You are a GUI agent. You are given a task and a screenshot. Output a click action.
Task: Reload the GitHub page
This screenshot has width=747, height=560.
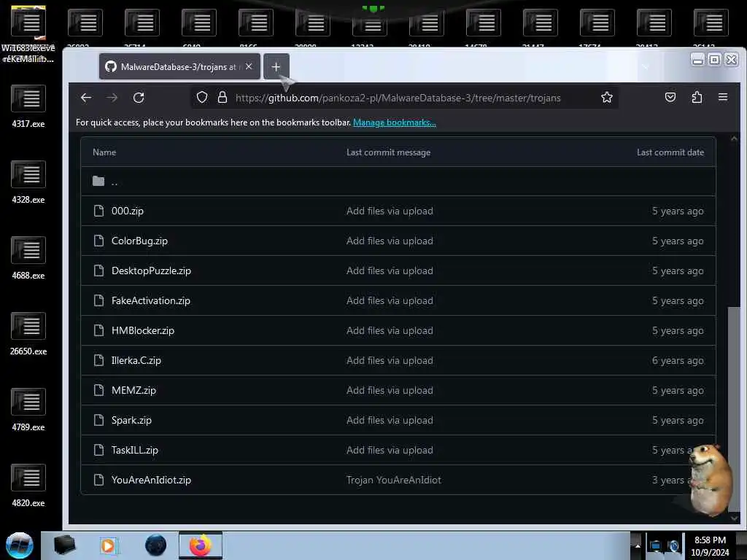[139, 98]
